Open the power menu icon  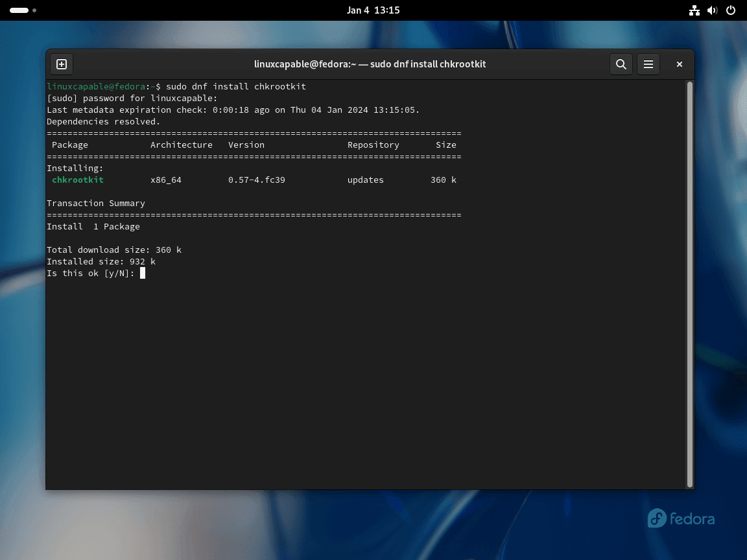(x=731, y=10)
